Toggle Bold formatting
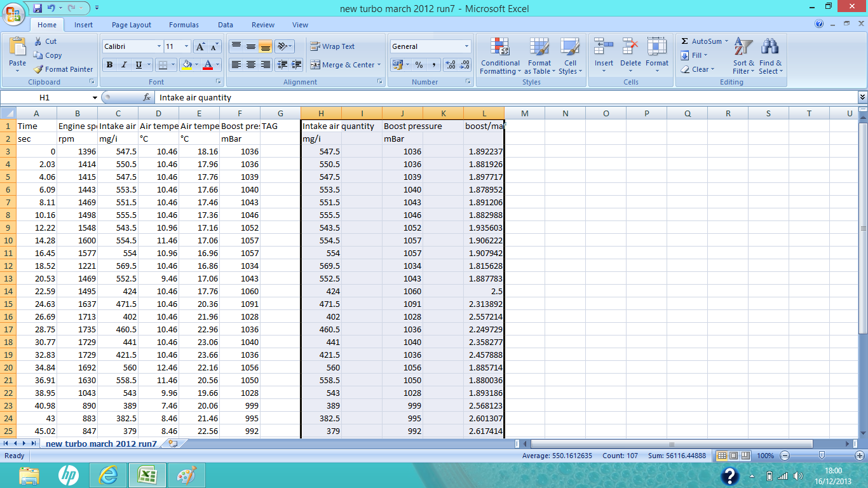The image size is (868, 488). (x=109, y=65)
